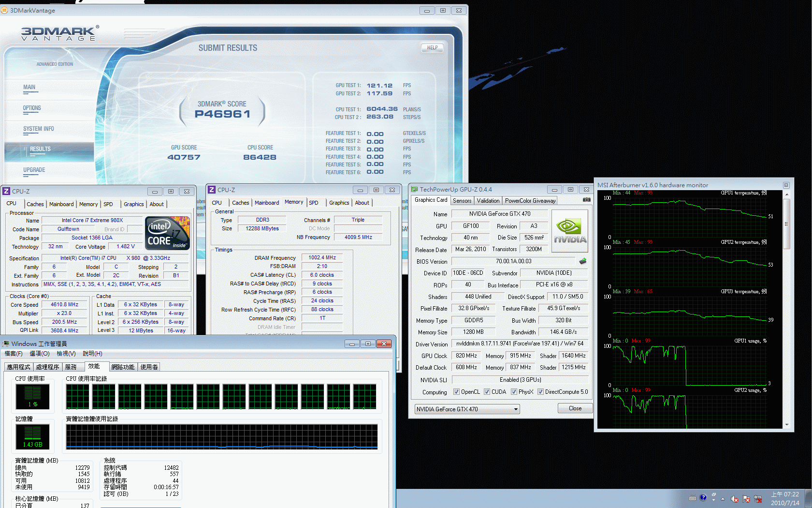Screen dimensions: 812x508
Task: Switch to 網路功能 tab in Task Manager
Action: [x=123, y=367]
